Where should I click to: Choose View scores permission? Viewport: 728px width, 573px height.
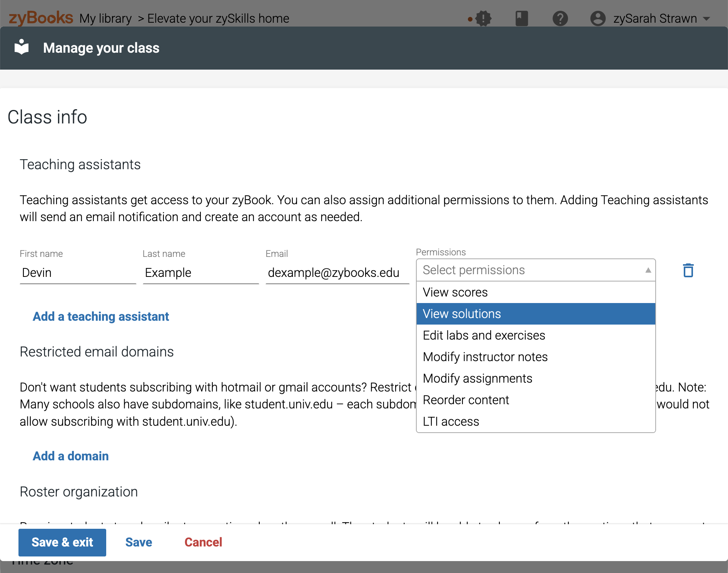pos(536,292)
